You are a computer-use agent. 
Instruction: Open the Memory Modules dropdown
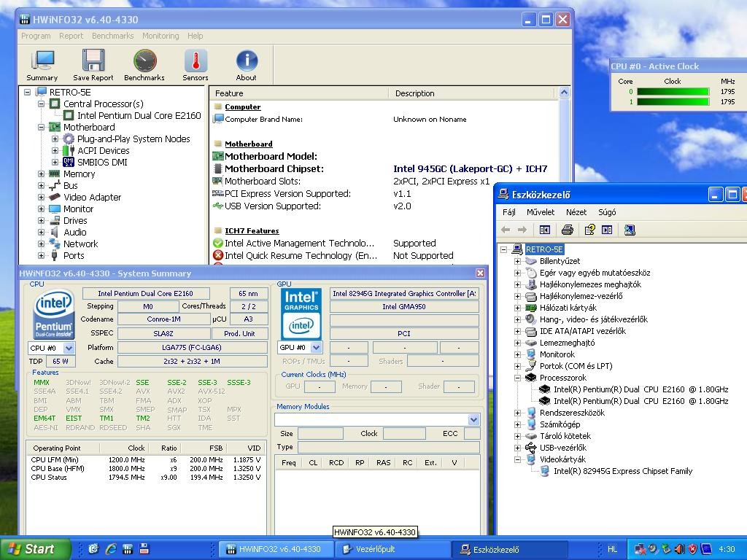pyautogui.click(x=473, y=420)
